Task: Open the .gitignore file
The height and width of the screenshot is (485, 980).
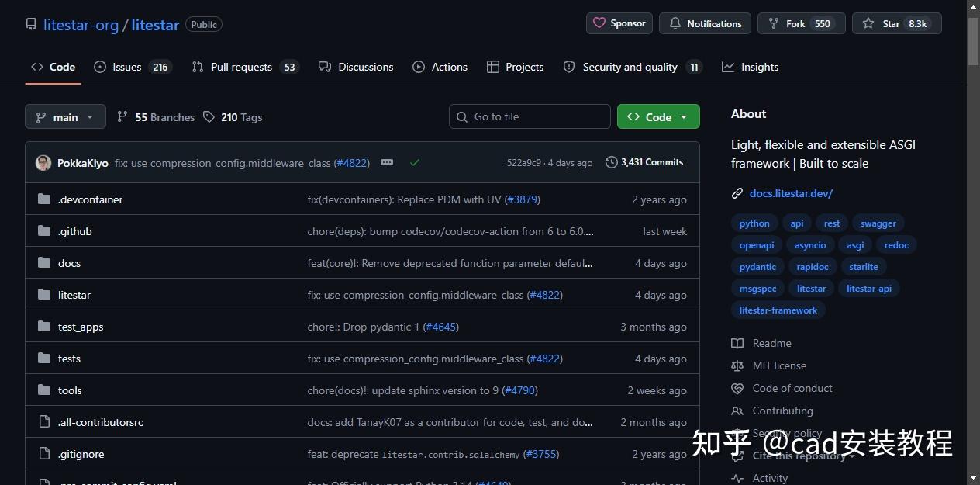Action: point(81,454)
